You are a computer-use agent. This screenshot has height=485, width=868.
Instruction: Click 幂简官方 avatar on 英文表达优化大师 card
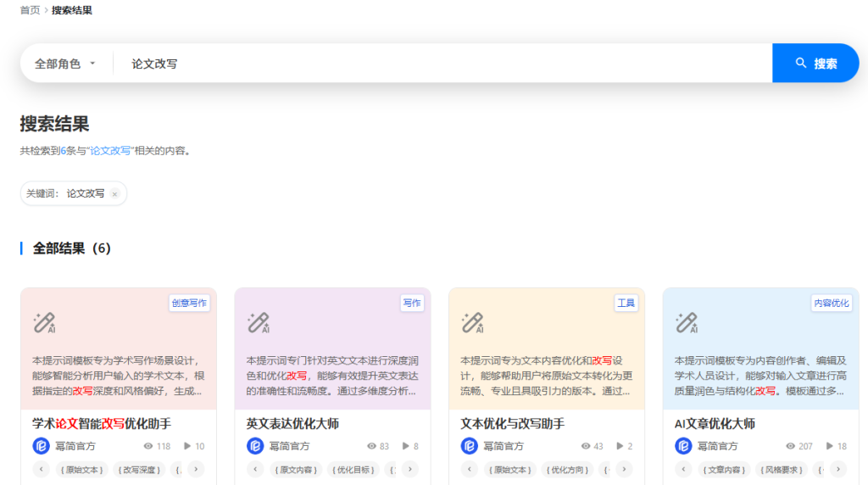pos(255,446)
